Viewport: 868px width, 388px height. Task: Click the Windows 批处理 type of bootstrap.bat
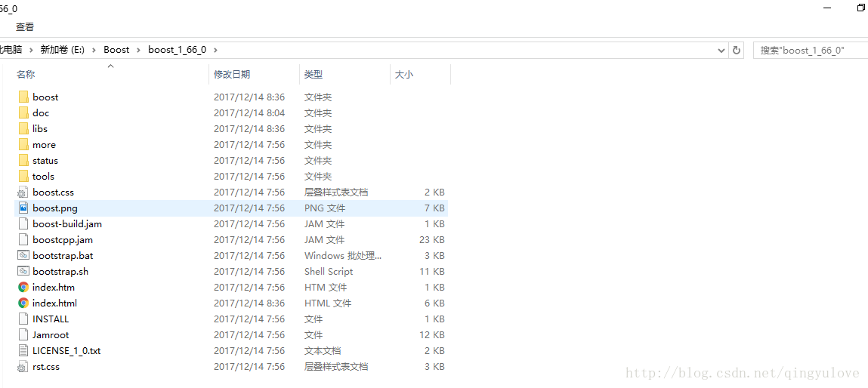pos(343,256)
